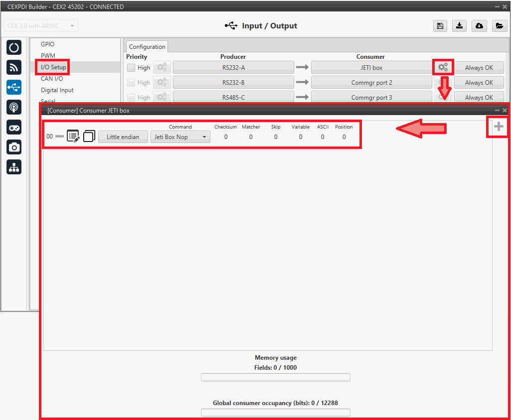Viewport: 511px width, 420px height.
Task: Open the gears settings for JETI box consumer
Action: point(443,67)
